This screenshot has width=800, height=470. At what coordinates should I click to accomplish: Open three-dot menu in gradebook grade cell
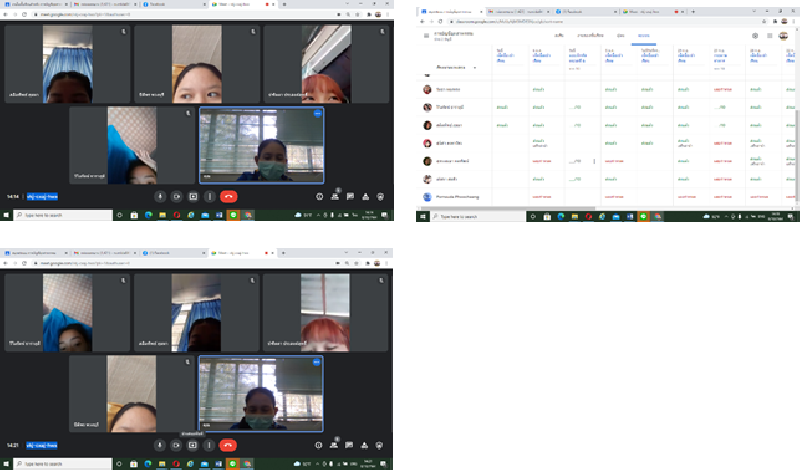594,160
